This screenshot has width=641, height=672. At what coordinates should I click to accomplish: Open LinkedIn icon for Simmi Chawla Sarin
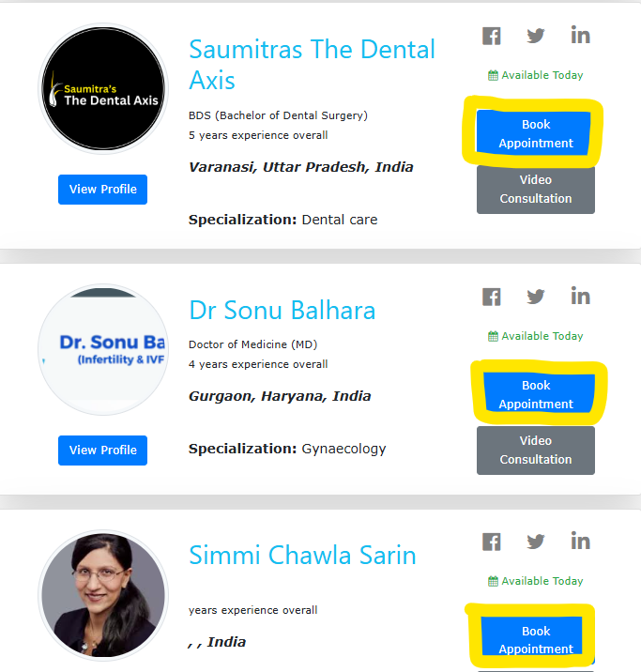tap(580, 541)
